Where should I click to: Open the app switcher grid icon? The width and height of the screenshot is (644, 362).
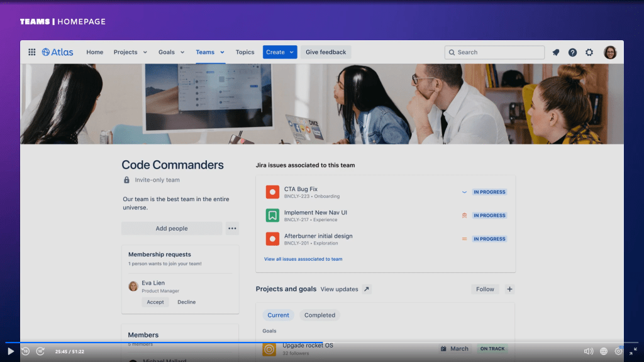31,52
